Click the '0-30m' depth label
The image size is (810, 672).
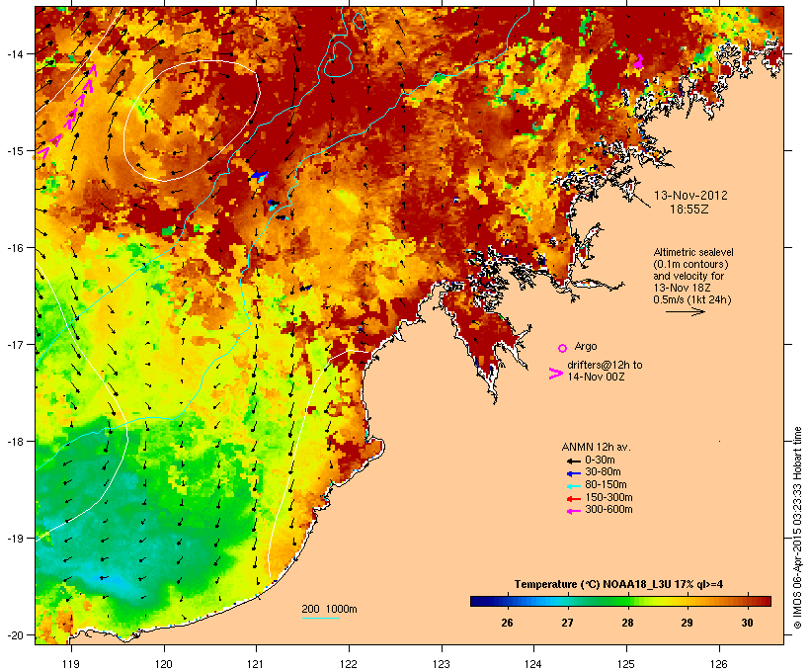coord(600,461)
